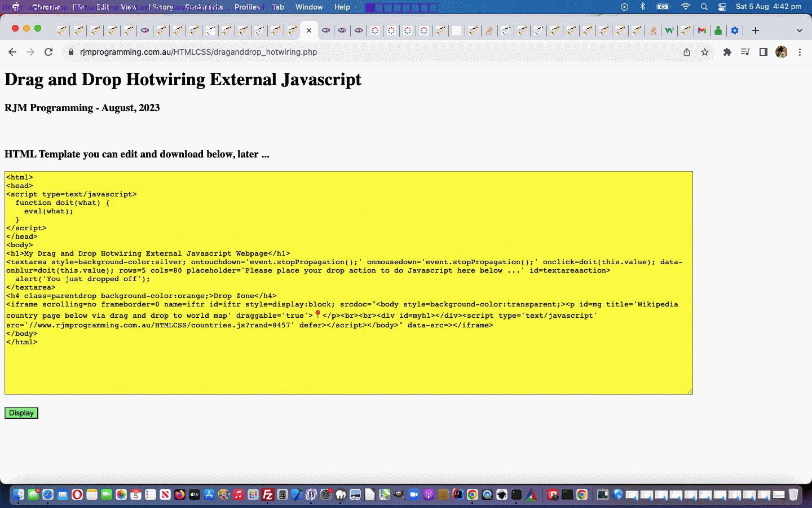Open the Window menu
The image size is (812, 508).
[309, 7]
